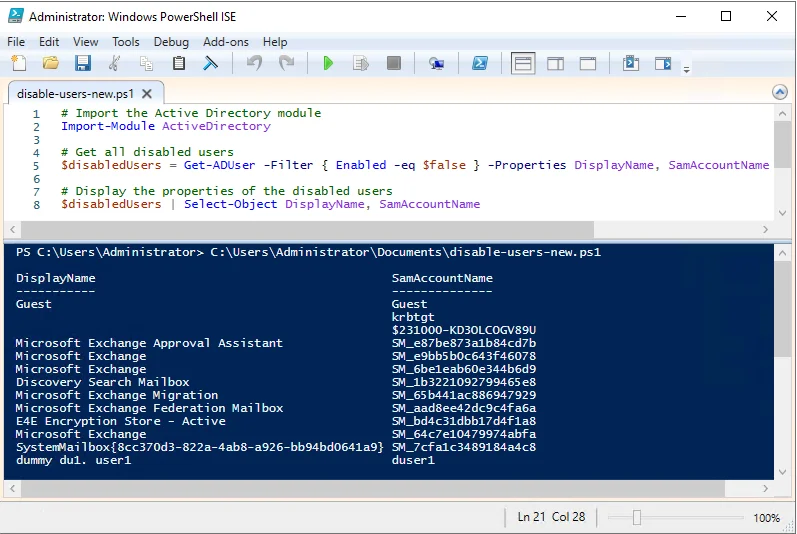797x534 pixels.
Task: Console pane horizontal scroll right arrow
Action: pyautogui.click(x=765, y=488)
